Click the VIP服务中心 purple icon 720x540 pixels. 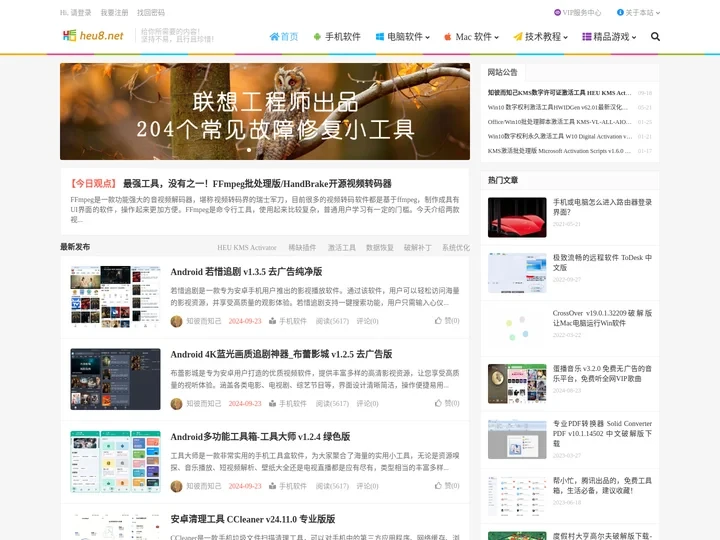click(557, 12)
